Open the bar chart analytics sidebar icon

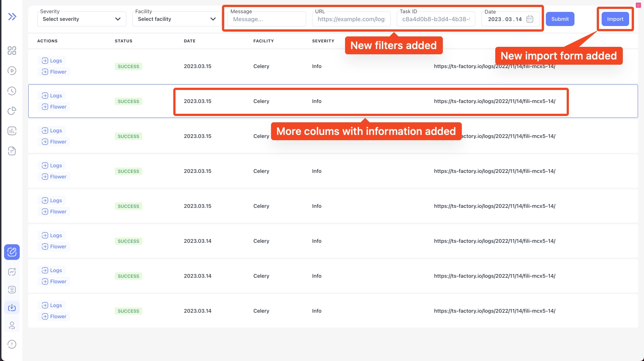(12, 131)
